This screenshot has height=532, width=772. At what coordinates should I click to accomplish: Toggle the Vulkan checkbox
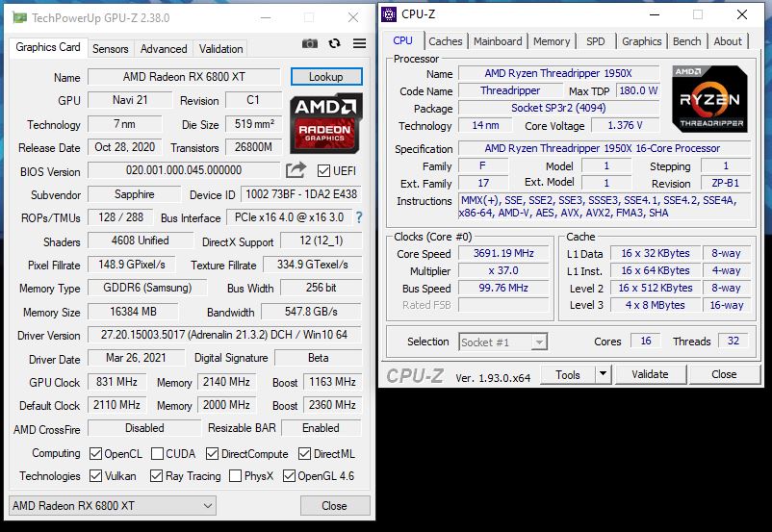point(95,476)
